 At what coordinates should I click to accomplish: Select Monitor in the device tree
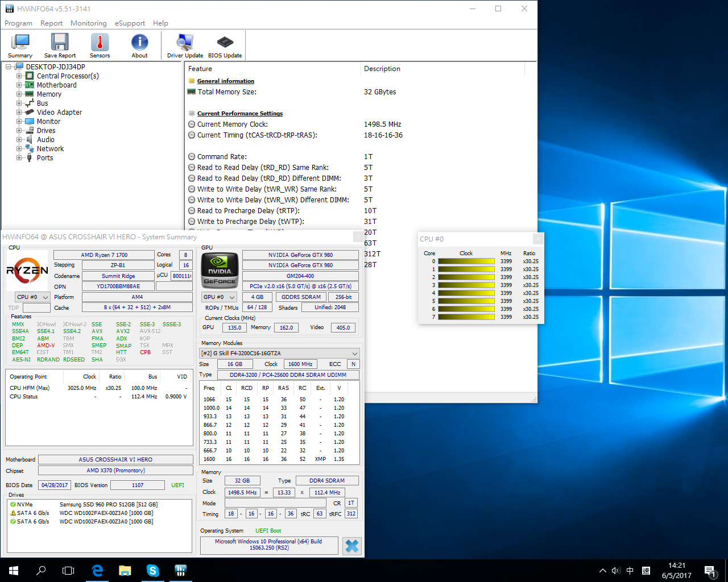(x=48, y=121)
